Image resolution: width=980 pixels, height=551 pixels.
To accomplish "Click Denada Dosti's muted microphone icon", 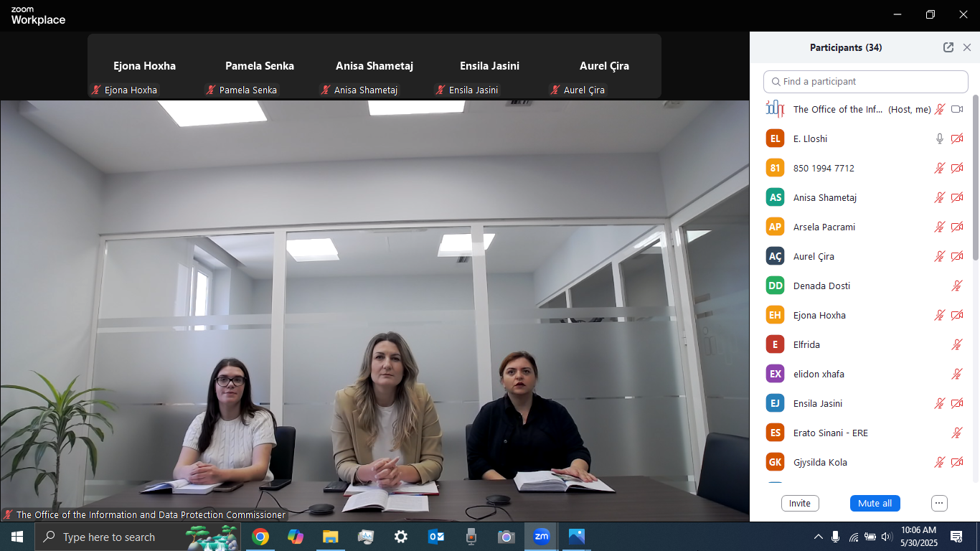I will click(956, 286).
